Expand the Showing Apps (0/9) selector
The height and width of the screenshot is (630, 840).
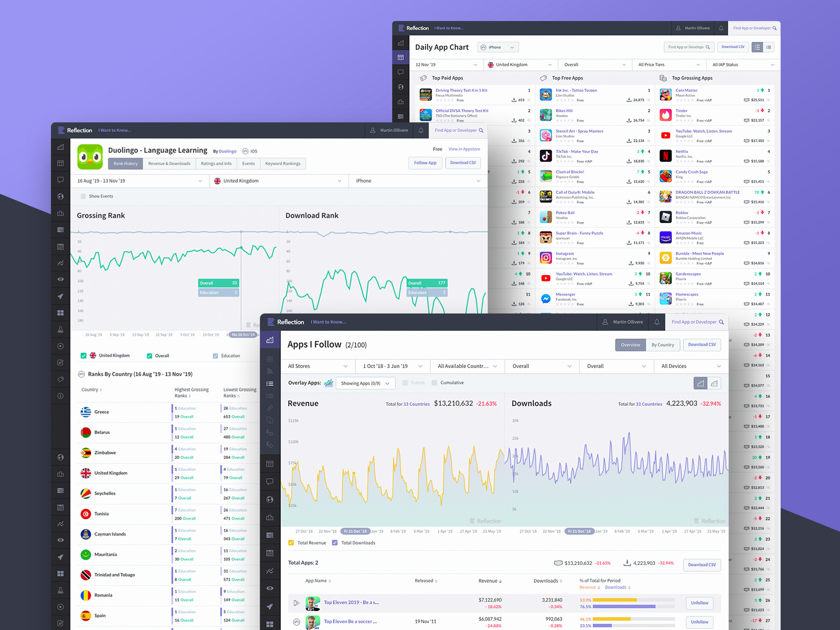[x=365, y=383]
